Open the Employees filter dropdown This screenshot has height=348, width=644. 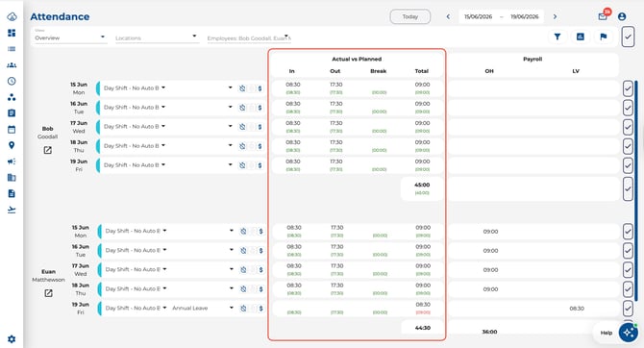coord(249,37)
